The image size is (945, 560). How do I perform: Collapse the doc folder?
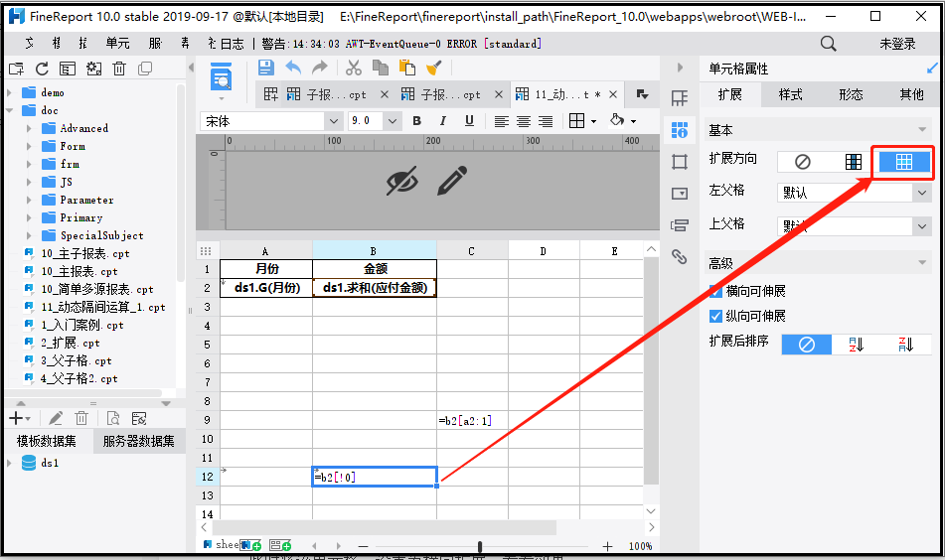(9, 110)
